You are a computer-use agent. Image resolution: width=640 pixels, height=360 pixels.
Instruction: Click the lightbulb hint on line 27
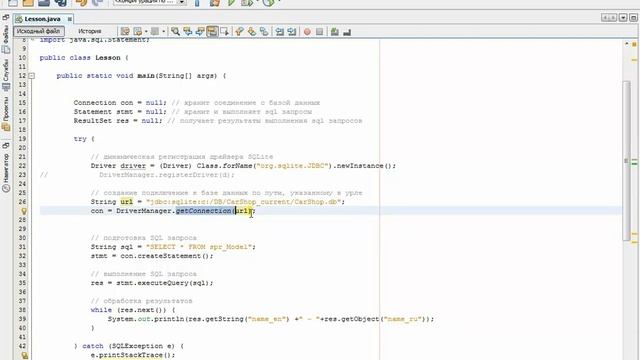coord(24,211)
